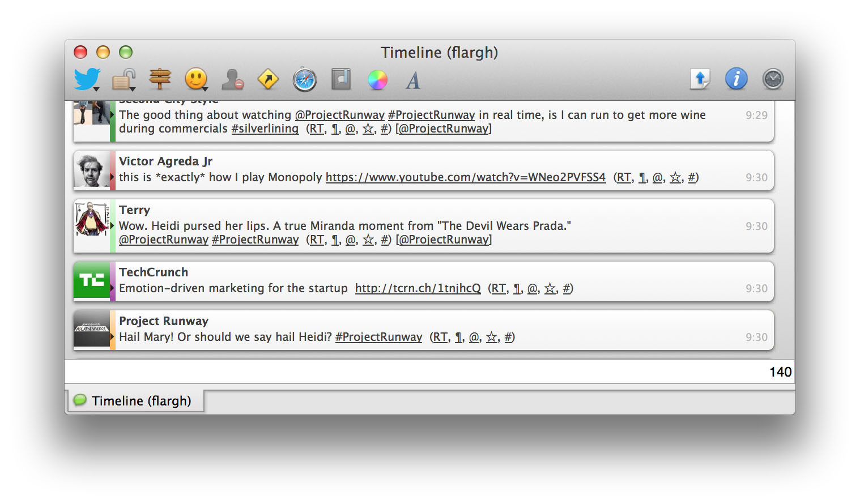Open the color wheel picker
Viewport: 860px width, 504px height.
click(x=377, y=80)
